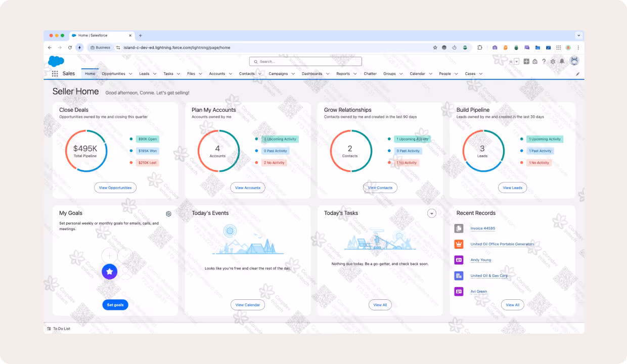This screenshot has width=627, height=364.
Task: Click the contact icon beside Andy Young
Action: pos(459,260)
